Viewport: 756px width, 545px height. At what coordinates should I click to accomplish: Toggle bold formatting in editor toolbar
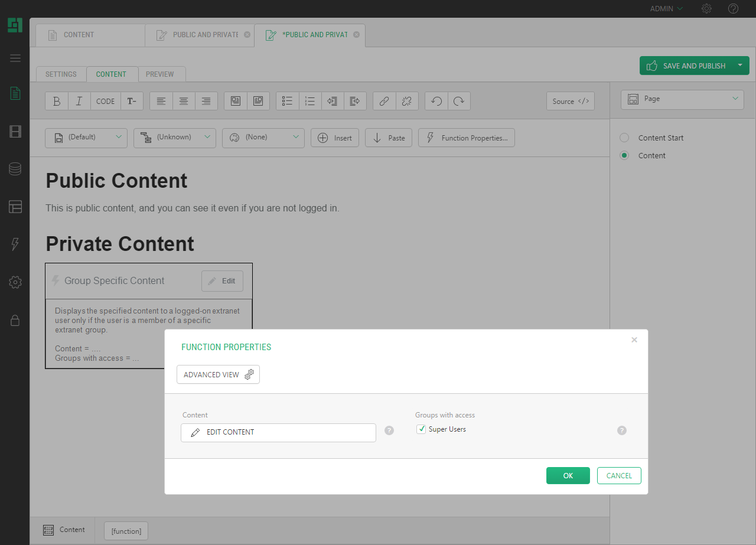(x=57, y=101)
